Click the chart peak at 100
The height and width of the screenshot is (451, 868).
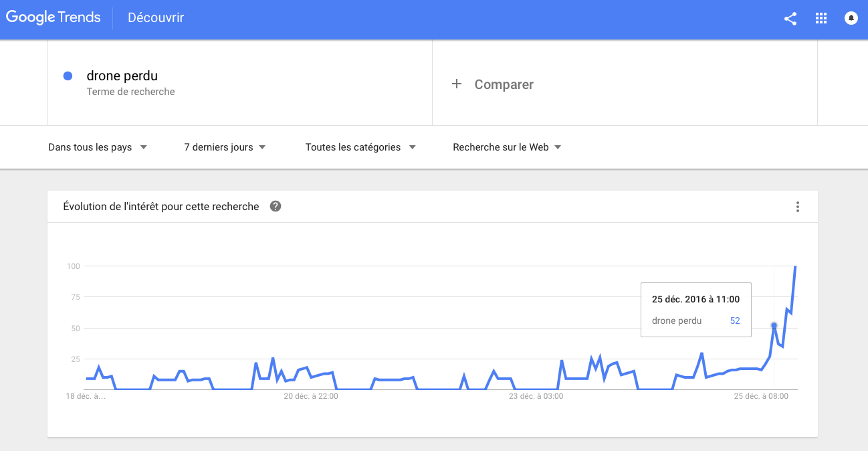tap(796, 266)
